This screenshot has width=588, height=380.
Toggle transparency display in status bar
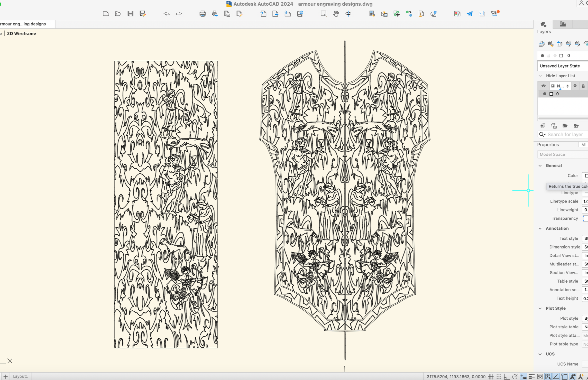(x=540, y=376)
